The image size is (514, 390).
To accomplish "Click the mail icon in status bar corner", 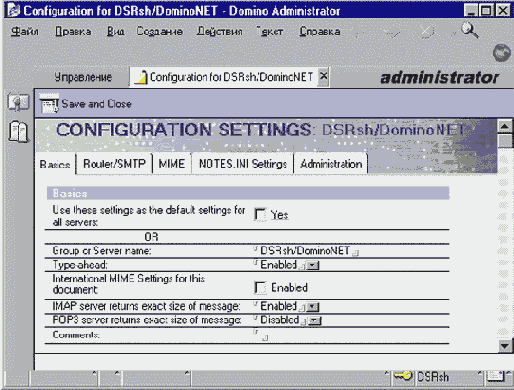I will point(496,376).
